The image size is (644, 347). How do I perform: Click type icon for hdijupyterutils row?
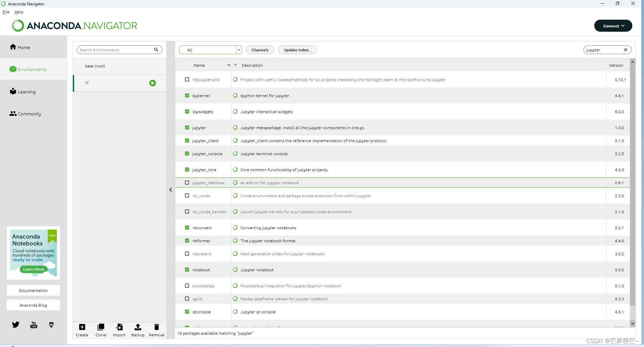coord(235,79)
